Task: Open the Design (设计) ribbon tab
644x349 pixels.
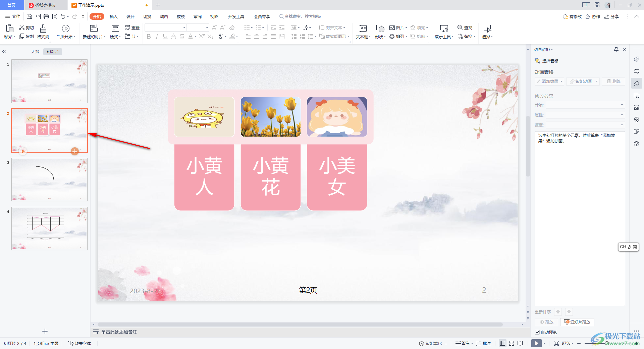Action: click(x=130, y=16)
